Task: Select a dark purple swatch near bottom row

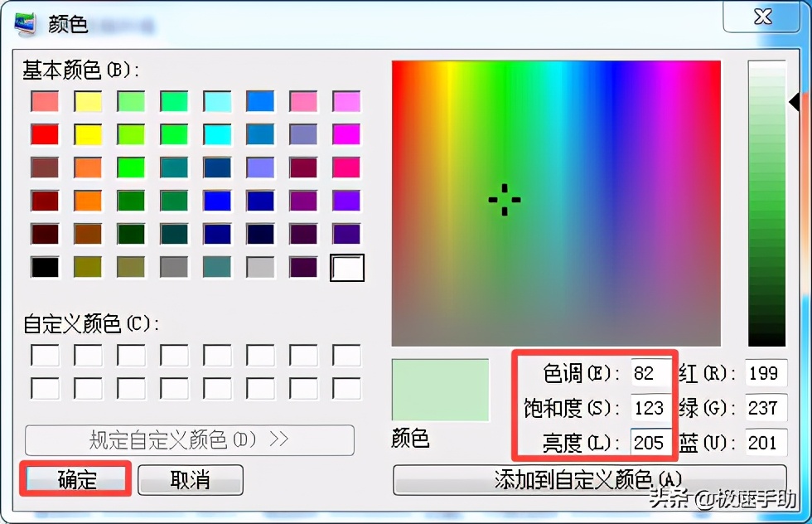Action: click(x=303, y=267)
